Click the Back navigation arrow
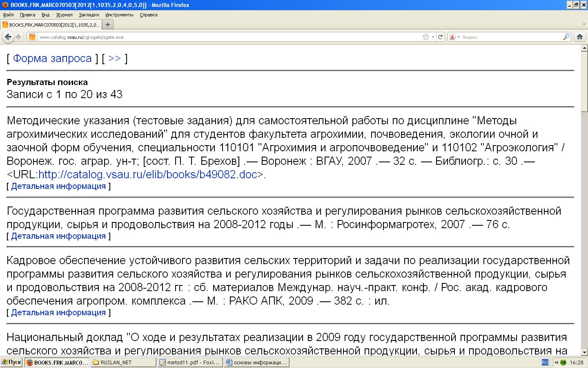The image size is (588, 368). pyautogui.click(x=8, y=37)
